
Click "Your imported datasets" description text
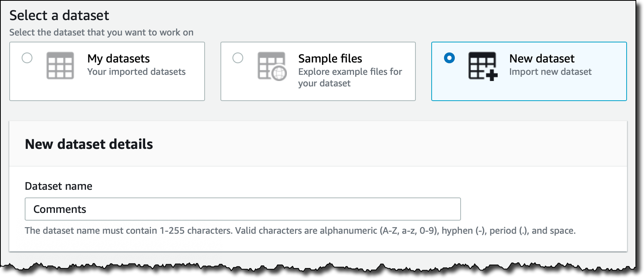pos(136,72)
